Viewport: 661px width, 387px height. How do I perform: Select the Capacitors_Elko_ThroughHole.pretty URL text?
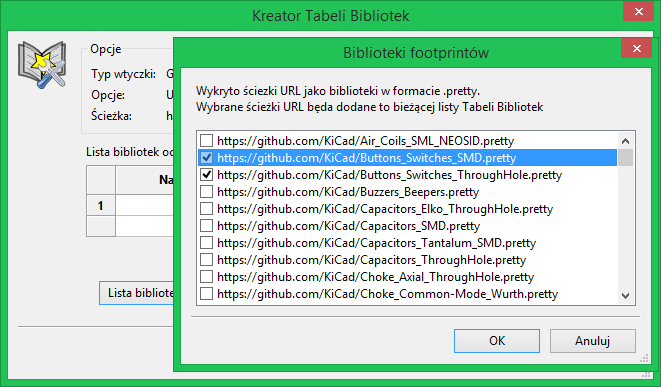(x=385, y=209)
